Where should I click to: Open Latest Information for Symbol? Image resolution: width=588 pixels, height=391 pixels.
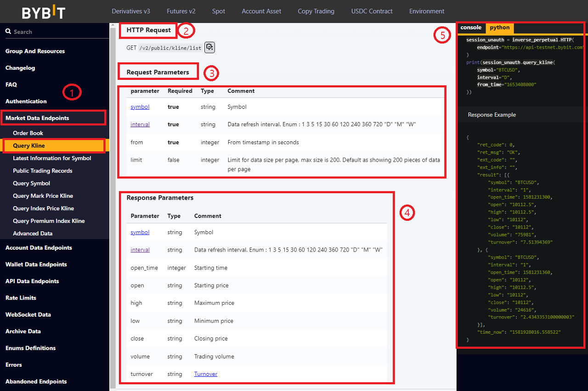[x=52, y=158]
